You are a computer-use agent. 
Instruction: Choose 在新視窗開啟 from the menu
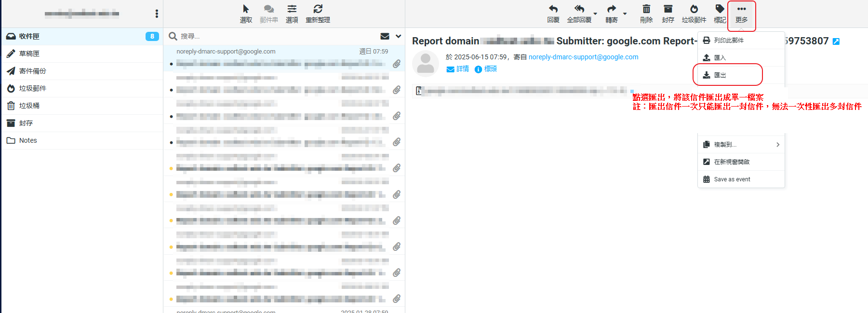pyautogui.click(x=741, y=162)
